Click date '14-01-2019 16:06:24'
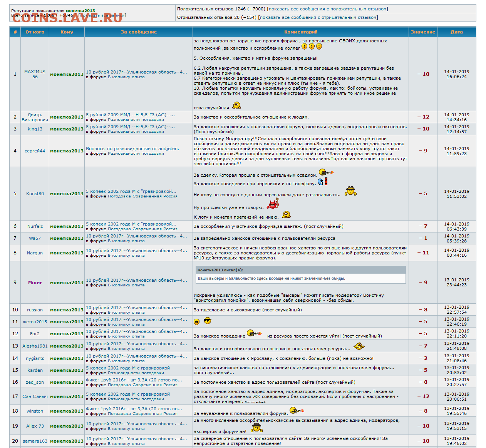Viewport: 486px width, 448px height. [457, 74]
